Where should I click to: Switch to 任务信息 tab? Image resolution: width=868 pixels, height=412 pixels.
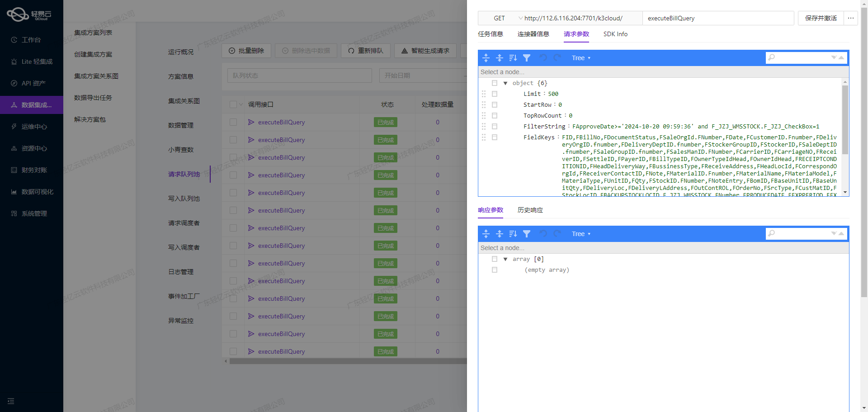coord(491,34)
